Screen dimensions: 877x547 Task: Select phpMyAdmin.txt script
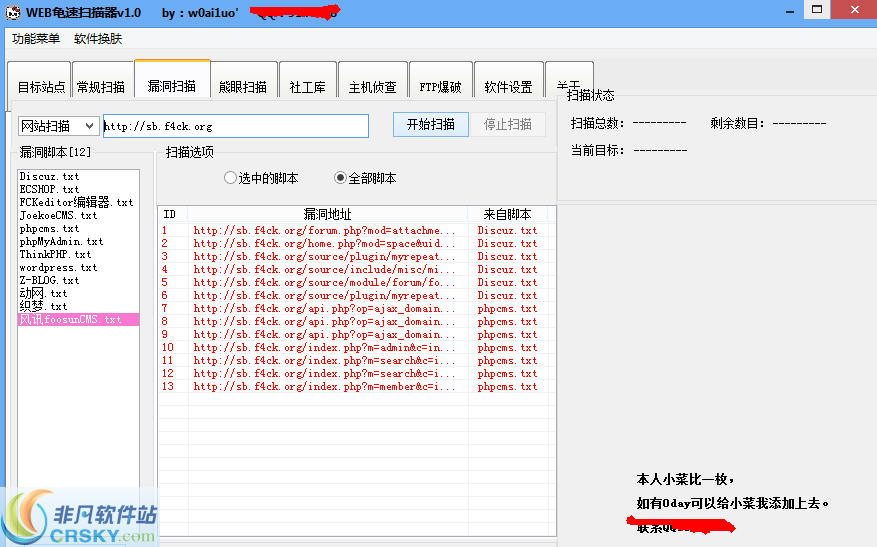pos(78,241)
